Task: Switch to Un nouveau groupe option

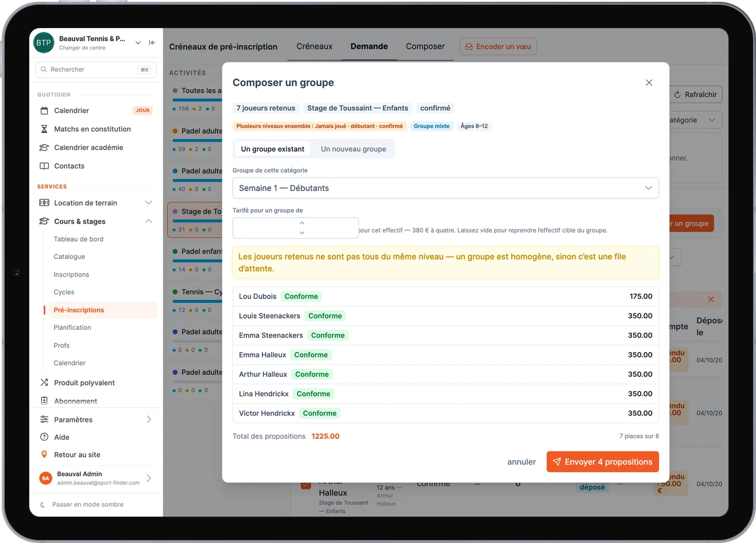Action: tap(353, 149)
